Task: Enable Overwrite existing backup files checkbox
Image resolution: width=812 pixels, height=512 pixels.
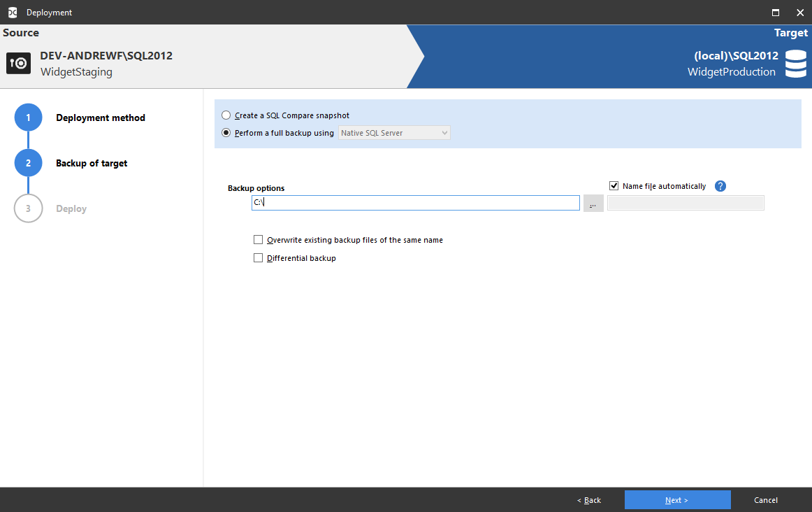Action: coord(258,240)
